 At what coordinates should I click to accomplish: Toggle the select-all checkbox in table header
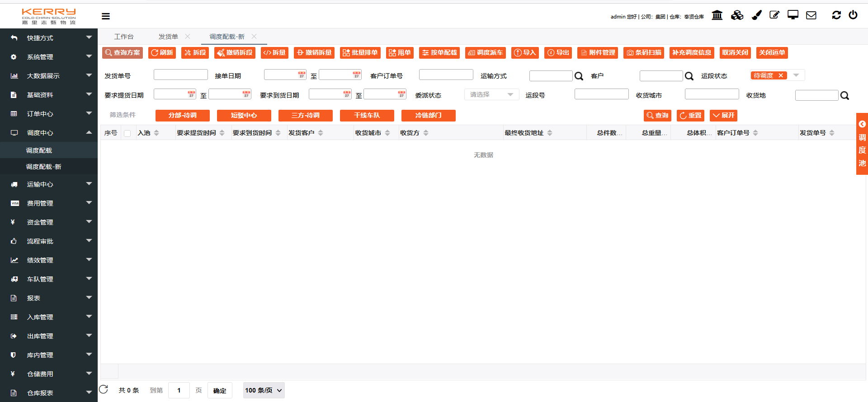pyautogui.click(x=127, y=133)
